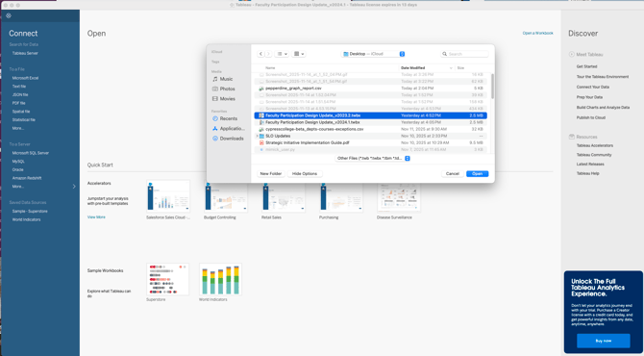Open Tableau Community resource link

(594, 155)
